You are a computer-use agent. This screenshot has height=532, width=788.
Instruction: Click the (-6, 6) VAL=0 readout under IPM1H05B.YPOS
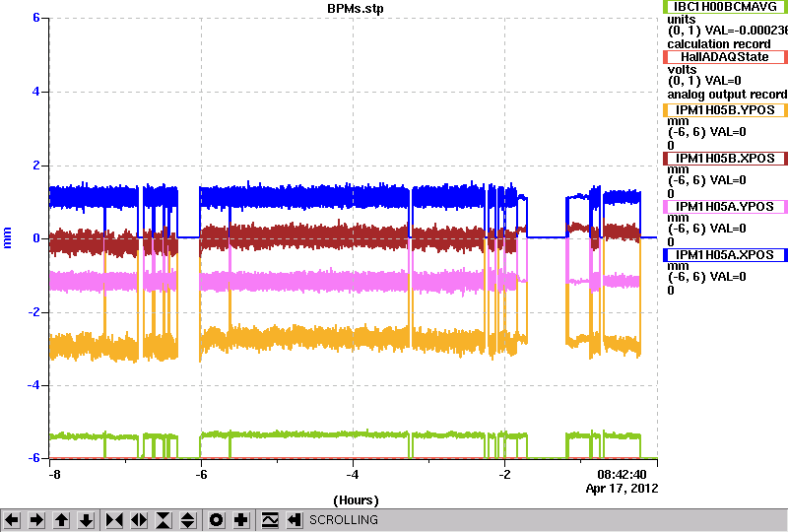point(707,132)
